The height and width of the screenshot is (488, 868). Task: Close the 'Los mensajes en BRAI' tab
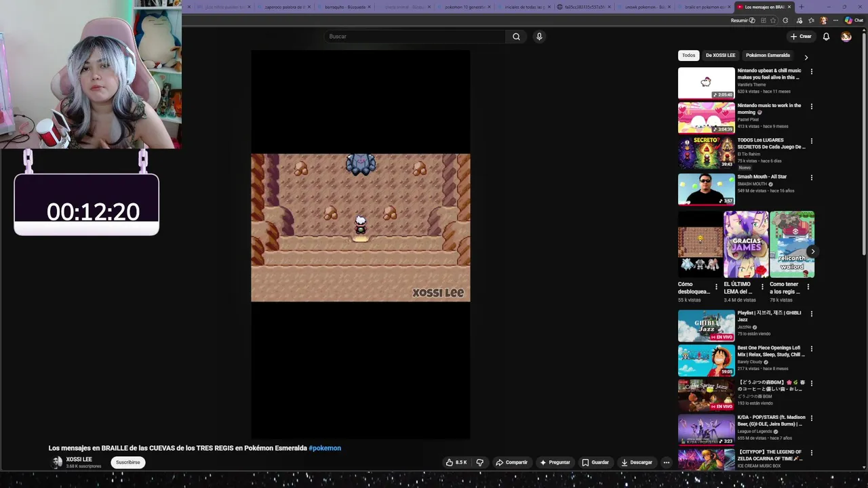coord(789,7)
